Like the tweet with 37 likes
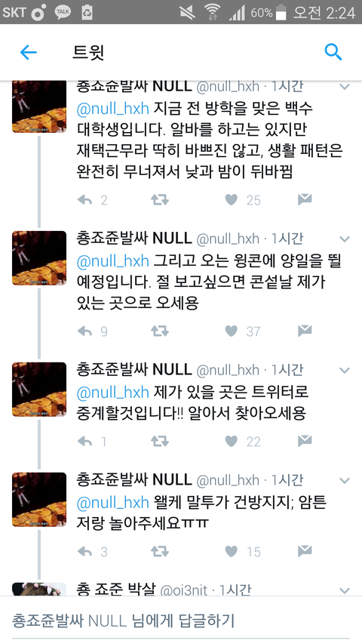The width and height of the screenshot is (362, 644). pyautogui.click(x=231, y=331)
